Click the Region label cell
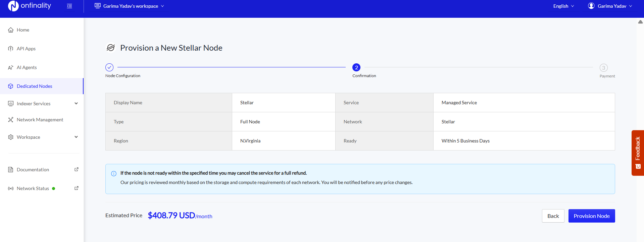The image size is (644, 242). point(169,141)
